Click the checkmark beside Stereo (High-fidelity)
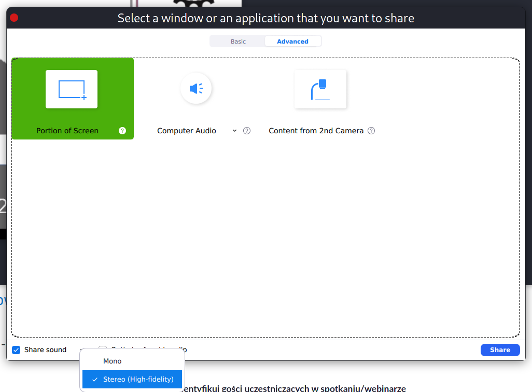This screenshot has width=532, height=392. pyautogui.click(x=95, y=380)
